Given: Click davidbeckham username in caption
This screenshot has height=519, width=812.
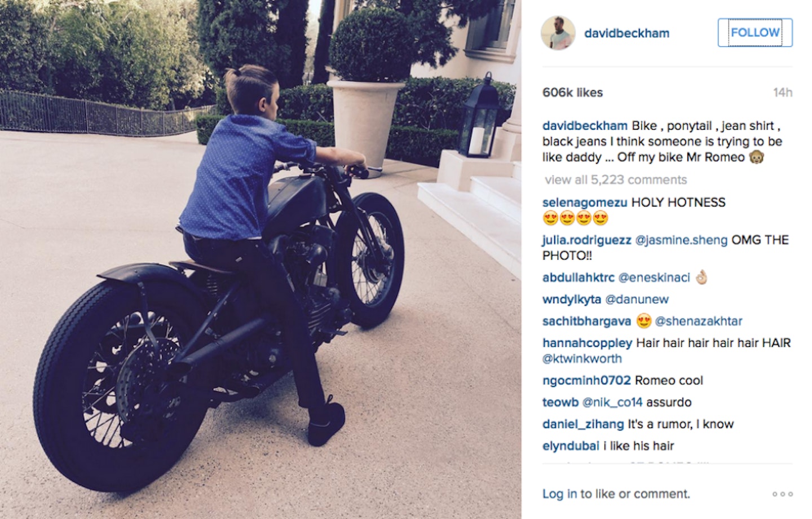Looking at the screenshot, I should pyautogui.click(x=585, y=126).
